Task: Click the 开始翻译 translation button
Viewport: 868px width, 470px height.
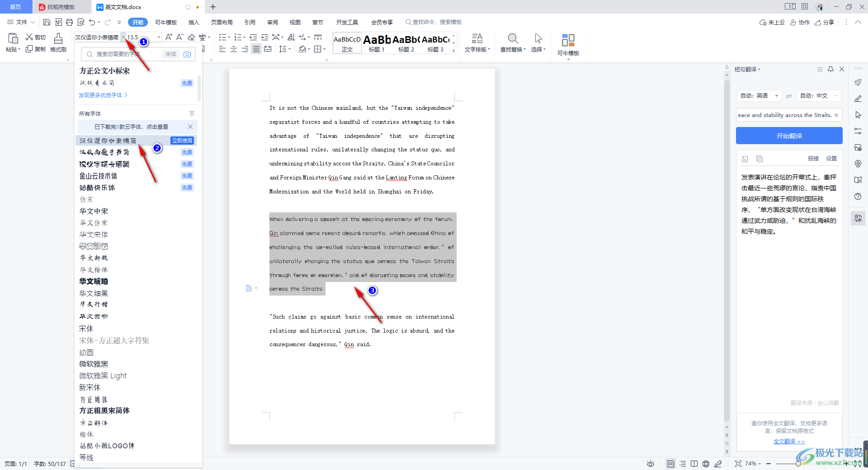Action: [x=789, y=135]
